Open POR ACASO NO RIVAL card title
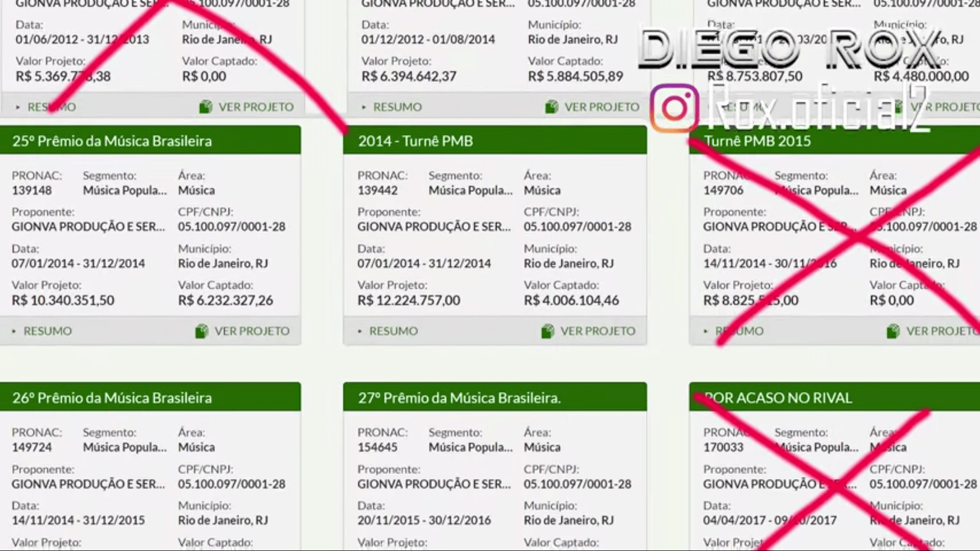980x551 pixels. pos(778,398)
